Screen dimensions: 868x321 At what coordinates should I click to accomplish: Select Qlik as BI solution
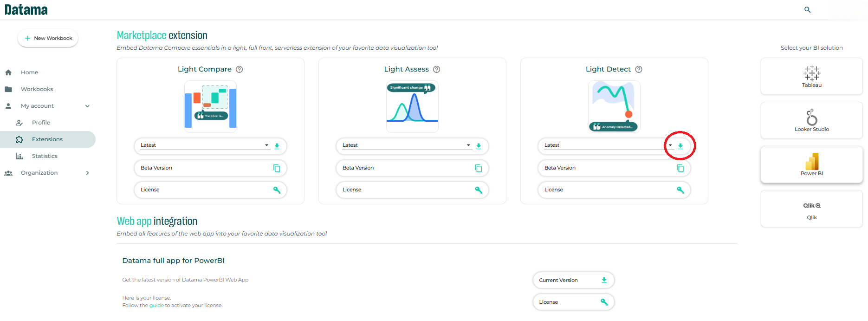[x=812, y=209]
